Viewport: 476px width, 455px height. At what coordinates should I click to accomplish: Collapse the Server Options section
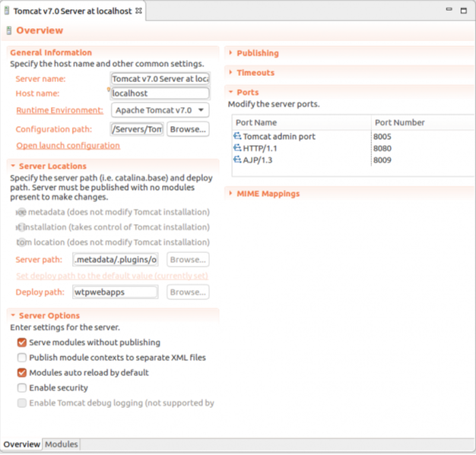[12, 316]
